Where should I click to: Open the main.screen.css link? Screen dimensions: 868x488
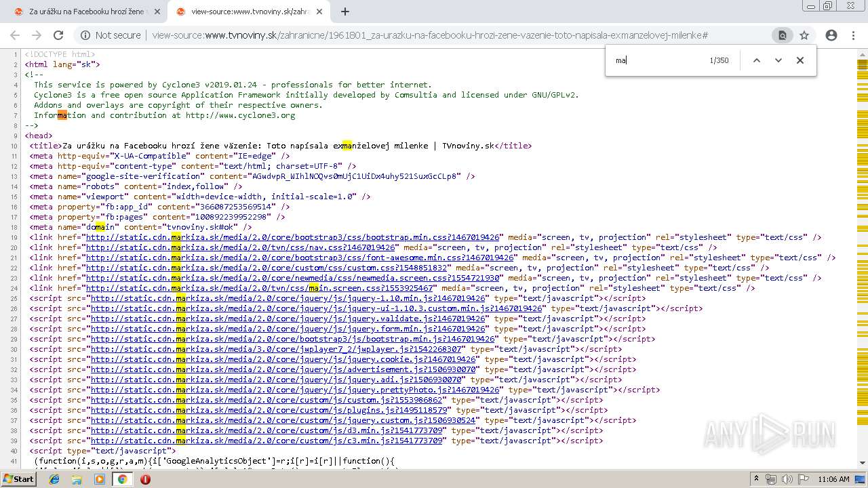pyautogui.click(x=259, y=288)
